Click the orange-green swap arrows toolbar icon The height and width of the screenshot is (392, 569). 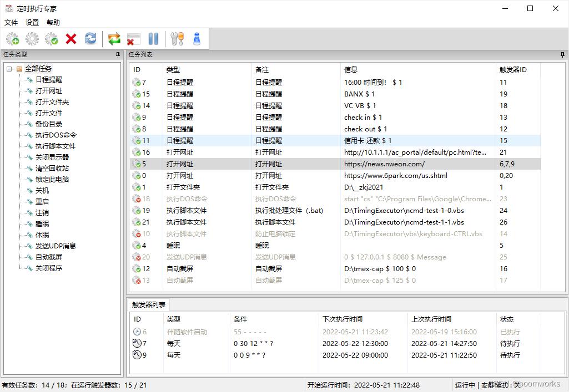click(x=114, y=39)
